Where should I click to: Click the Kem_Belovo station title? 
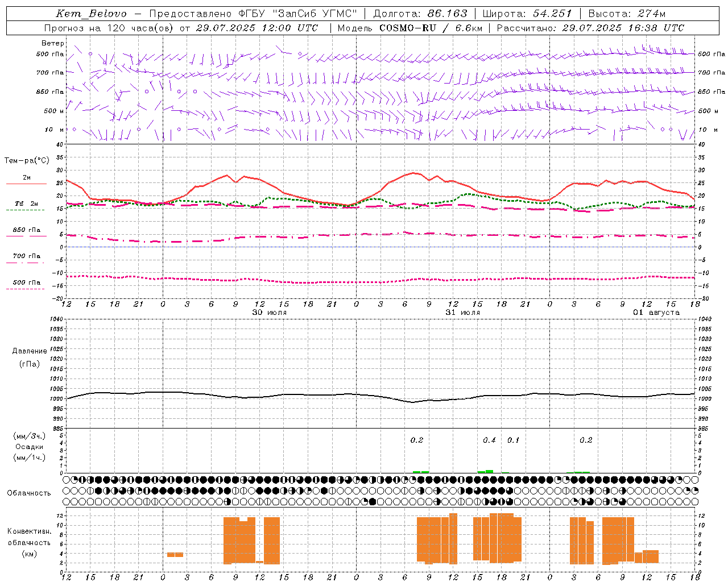coord(92,14)
